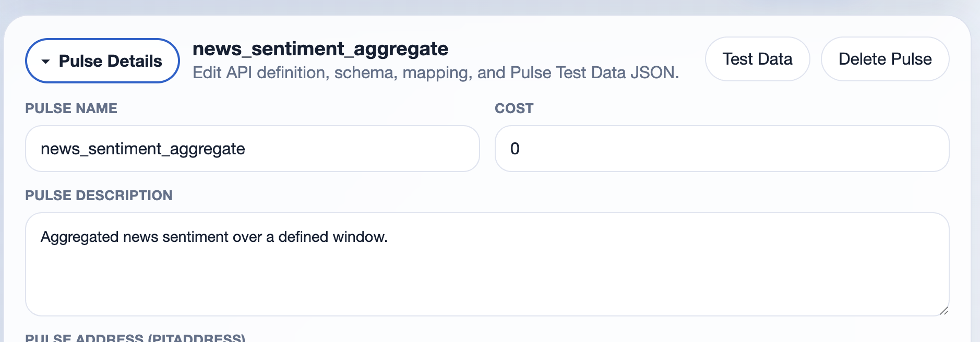Click the caret arrow beside Pulse Details
Viewport: 980px width, 342px height.
tap(46, 62)
